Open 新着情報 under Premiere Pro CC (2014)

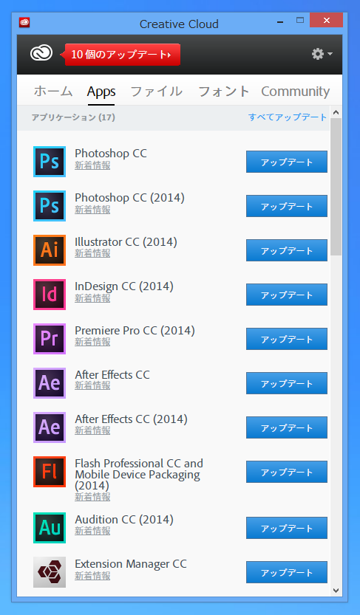click(93, 342)
